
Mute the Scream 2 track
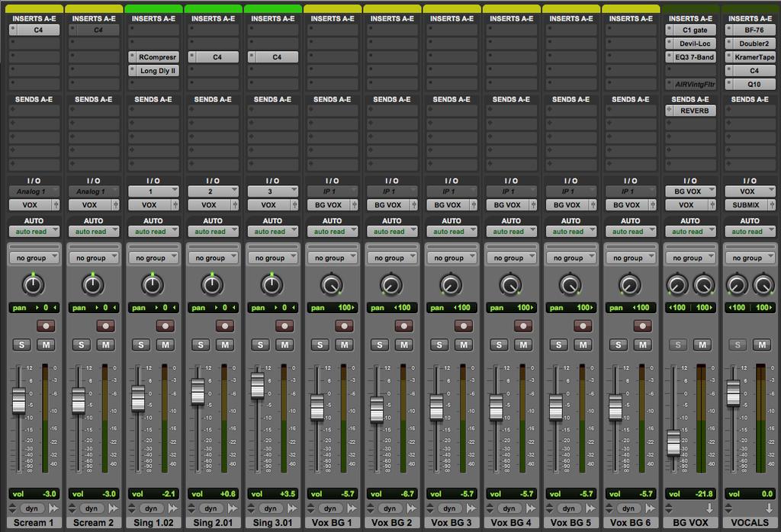pos(105,345)
